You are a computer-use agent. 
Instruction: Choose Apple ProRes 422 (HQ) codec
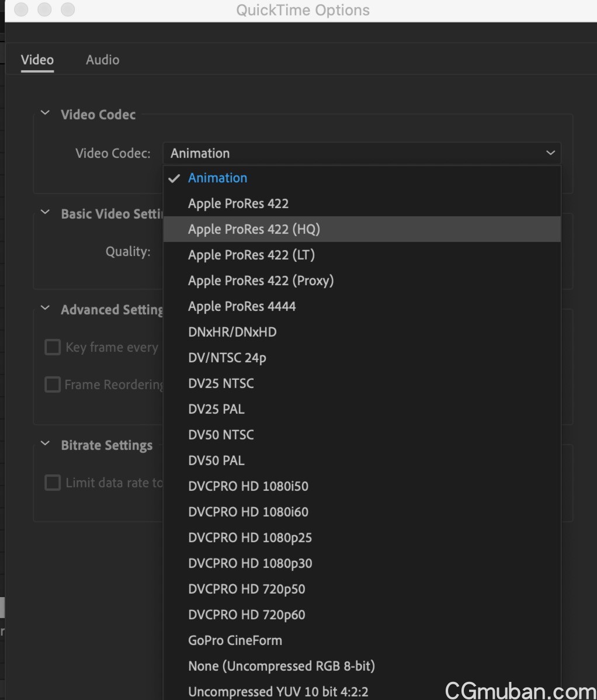[x=254, y=229]
